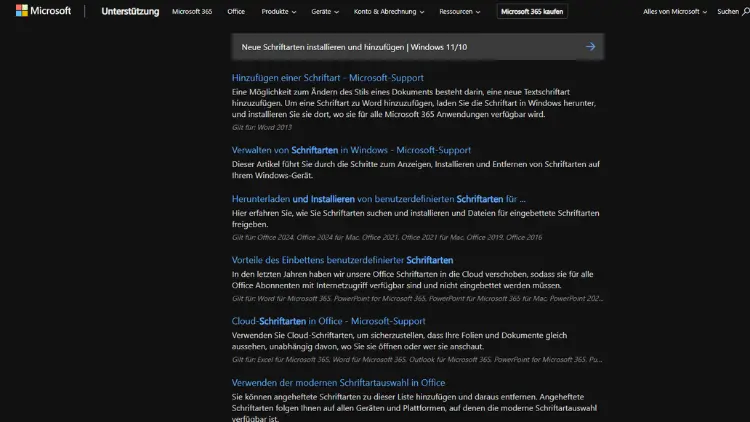The height and width of the screenshot is (422, 750).
Task: Click the Microsoft 365 kaufen button
Action: 532,11
